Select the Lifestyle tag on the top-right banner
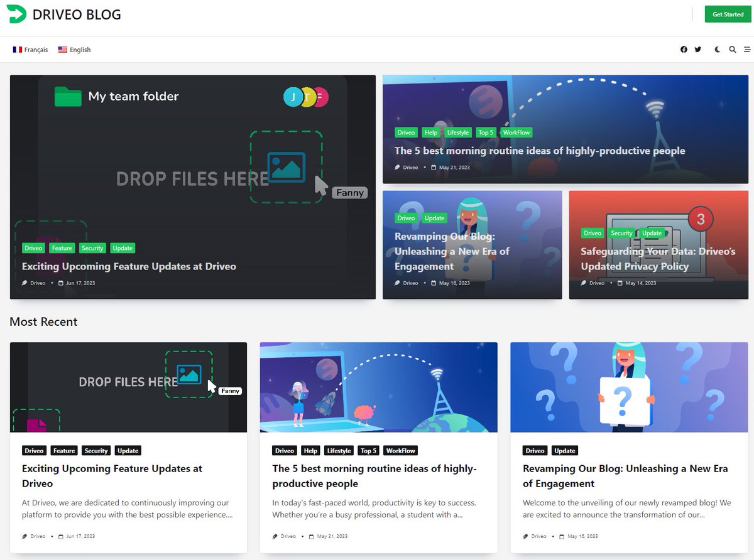Screen dimensions: 754x560 point(457,132)
